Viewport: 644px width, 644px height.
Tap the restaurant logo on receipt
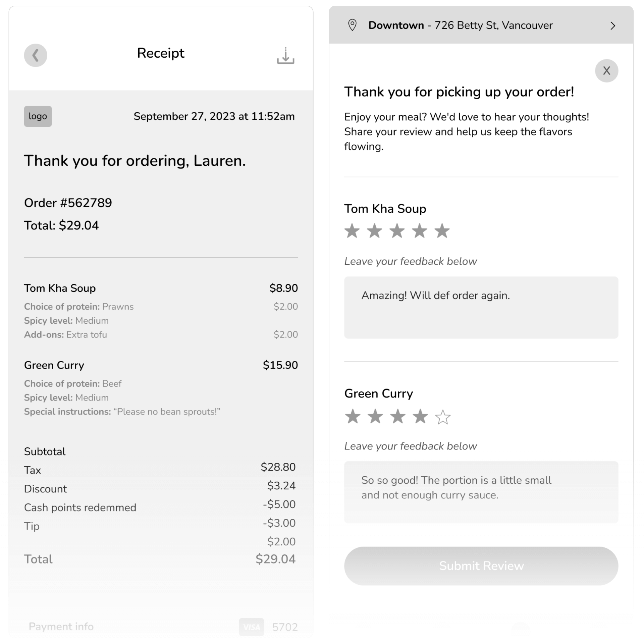38,116
